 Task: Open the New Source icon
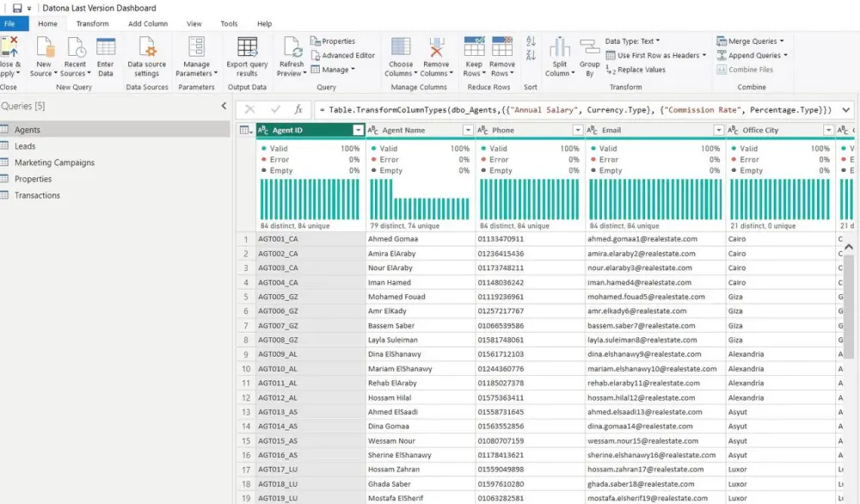click(x=44, y=48)
